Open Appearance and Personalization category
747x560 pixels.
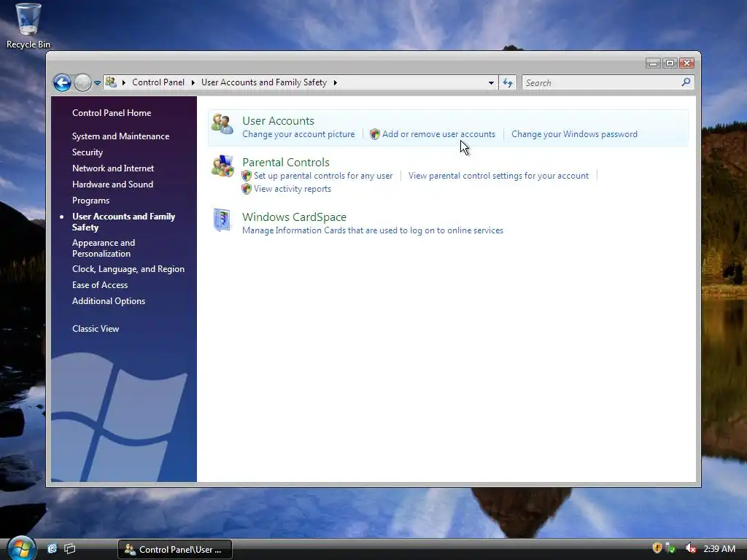point(104,248)
